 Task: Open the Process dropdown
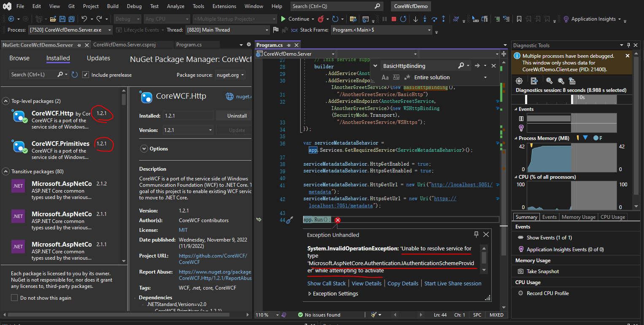tap(71, 30)
